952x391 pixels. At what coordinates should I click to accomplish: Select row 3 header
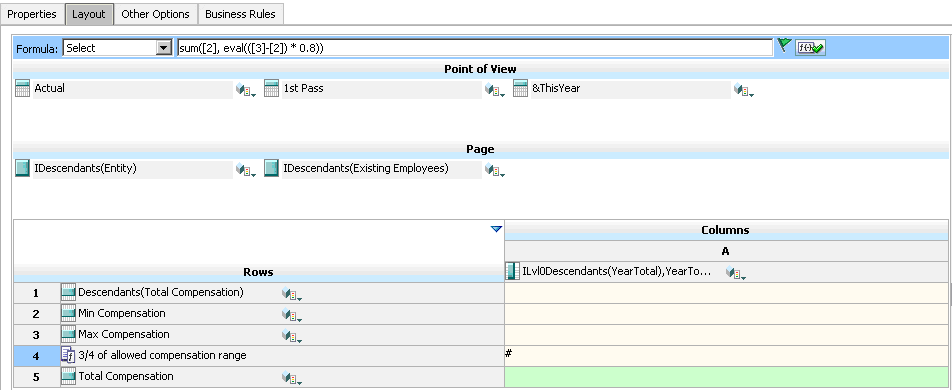(36, 335)
